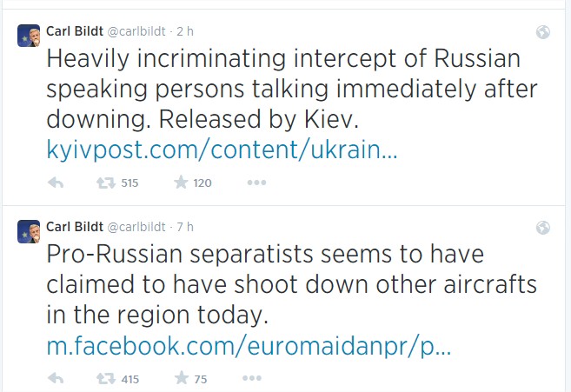Open more options on the second tweet
The height and width of the screenshot is (392, 571).
(252, 378)
